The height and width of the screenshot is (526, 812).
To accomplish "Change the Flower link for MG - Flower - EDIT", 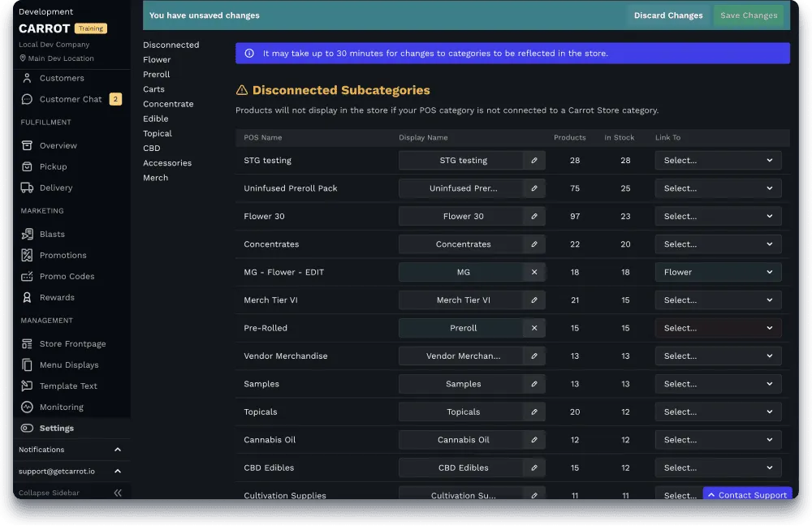I will pyautogui.click(x=718, y=272).
